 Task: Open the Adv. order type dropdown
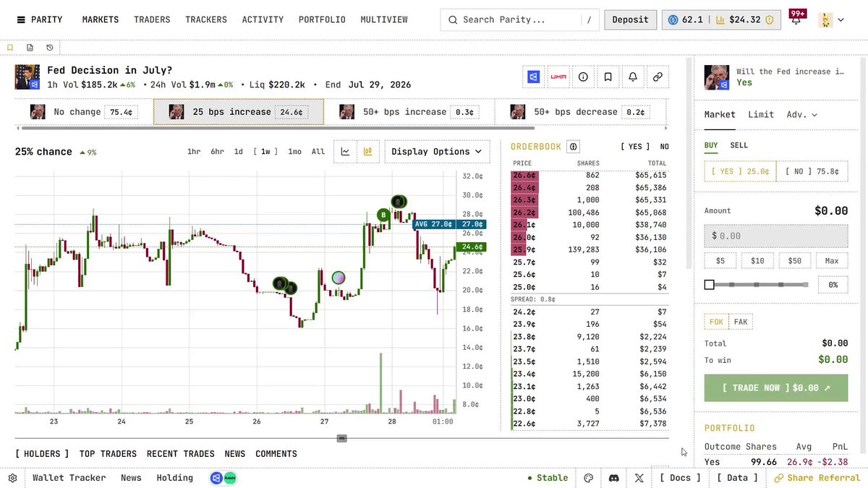click(x=802, y=114)
